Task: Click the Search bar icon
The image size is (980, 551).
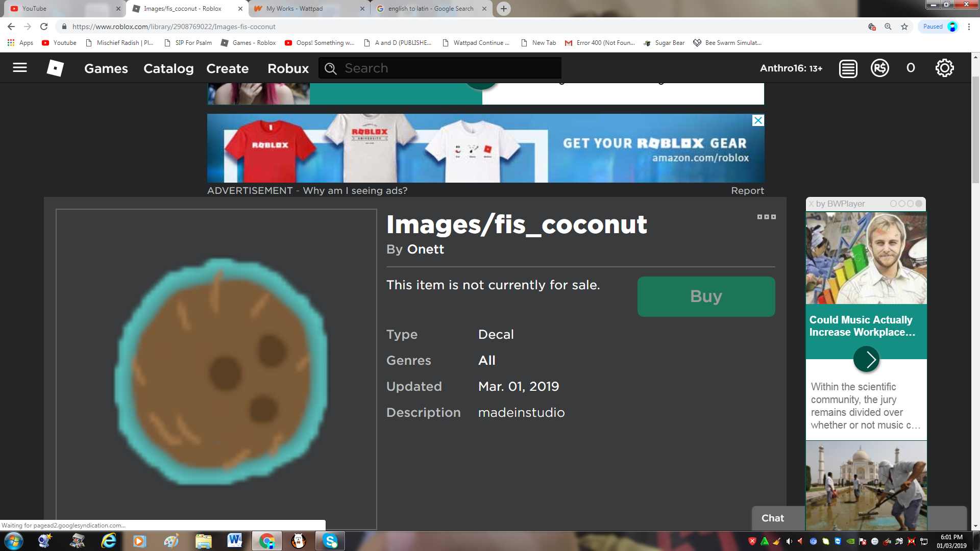Action: [330, 68]
